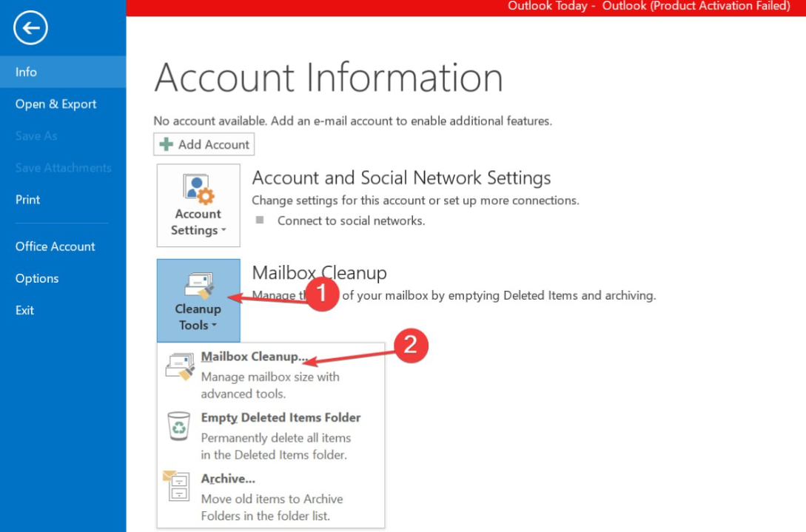The image size is (806, 532).
Task: Click 'Permanently delete all items' description
Action: coord(276,446)
